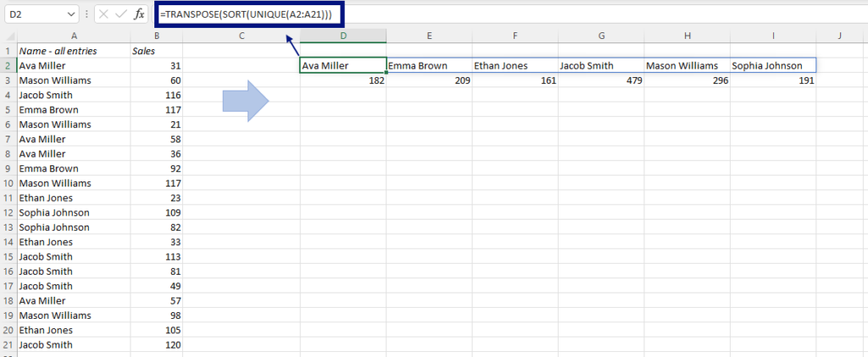Open the Name Box dropdown arrow
The image size is (868, 357).
click(71, 14)
